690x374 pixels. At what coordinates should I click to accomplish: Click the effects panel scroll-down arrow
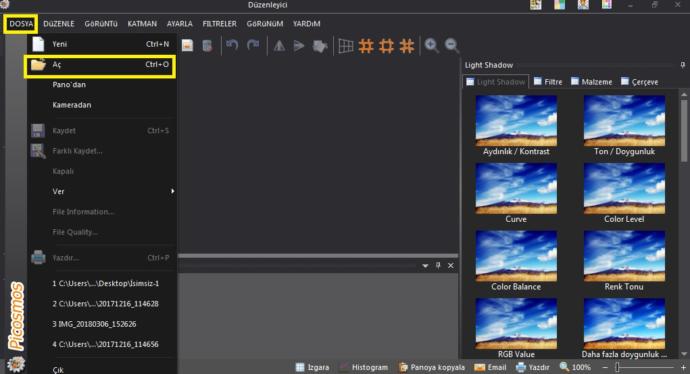point(684,354)
